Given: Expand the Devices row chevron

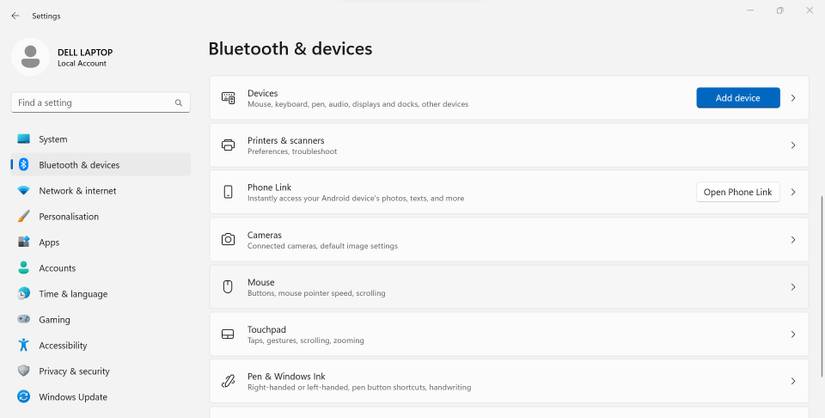Looking at the screenshot, I should [793, 98].
